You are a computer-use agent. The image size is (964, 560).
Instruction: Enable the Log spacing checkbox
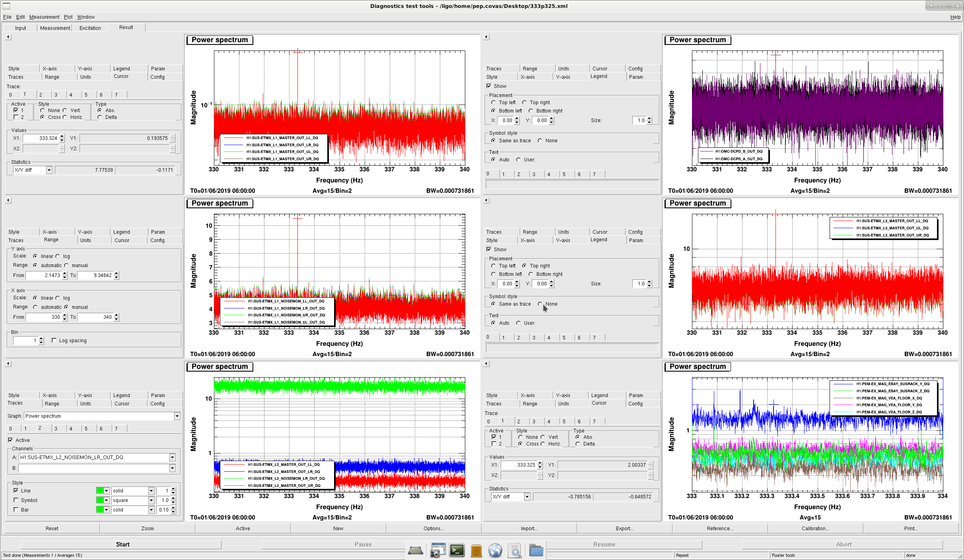click(54, 340)
